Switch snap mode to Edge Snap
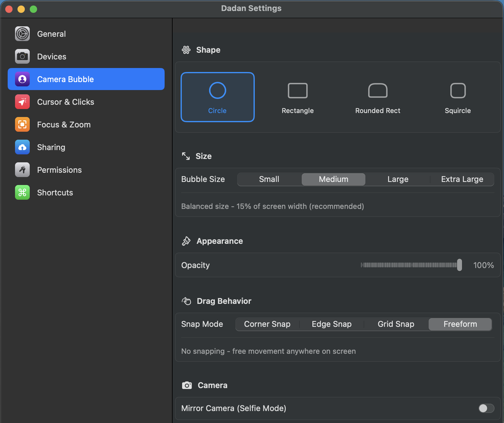The width and height of the screenshot is (504, 423). [x=331, y=324]
